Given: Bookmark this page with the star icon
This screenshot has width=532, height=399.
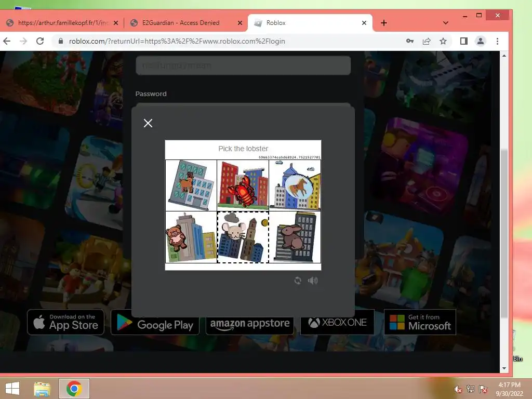Looking at the screenshot, I should [x=443, y=41].
